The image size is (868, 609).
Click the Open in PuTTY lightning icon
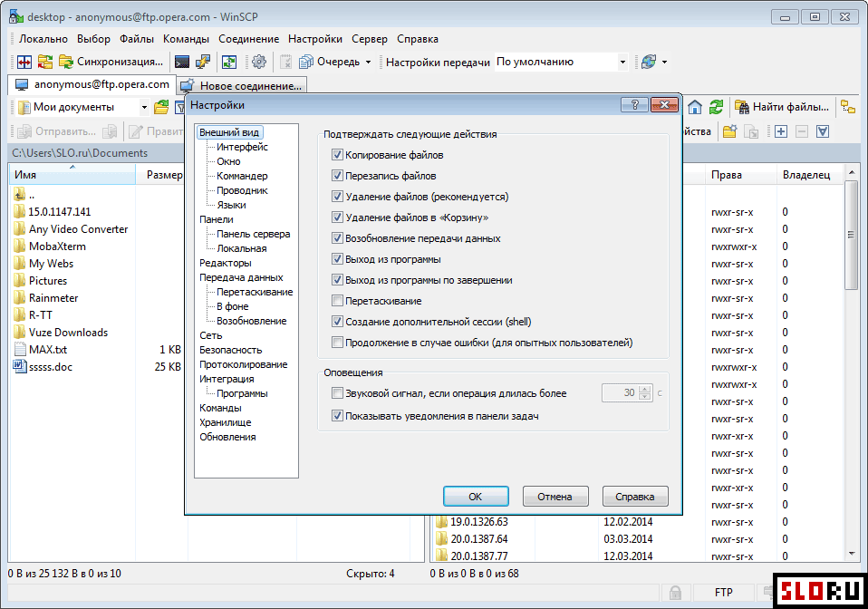(203, 62)
